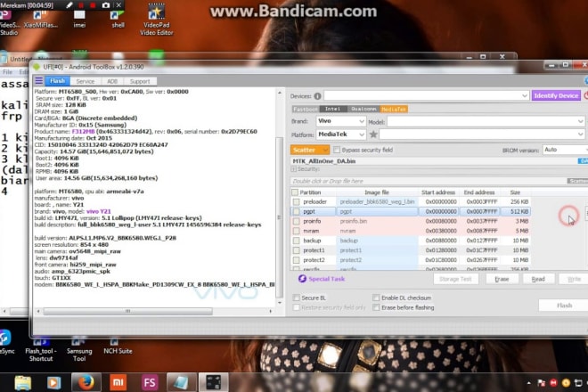The width and height of the screenshot is (588, 392).
Task: Open the FS app in the taskbar
Action: [x=150, y=382]
